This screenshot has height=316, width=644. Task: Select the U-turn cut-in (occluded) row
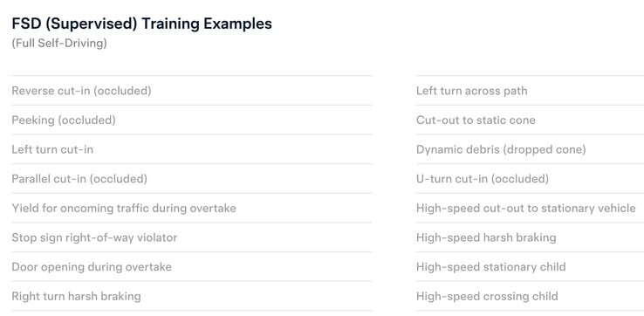click(x=530, y=179)
